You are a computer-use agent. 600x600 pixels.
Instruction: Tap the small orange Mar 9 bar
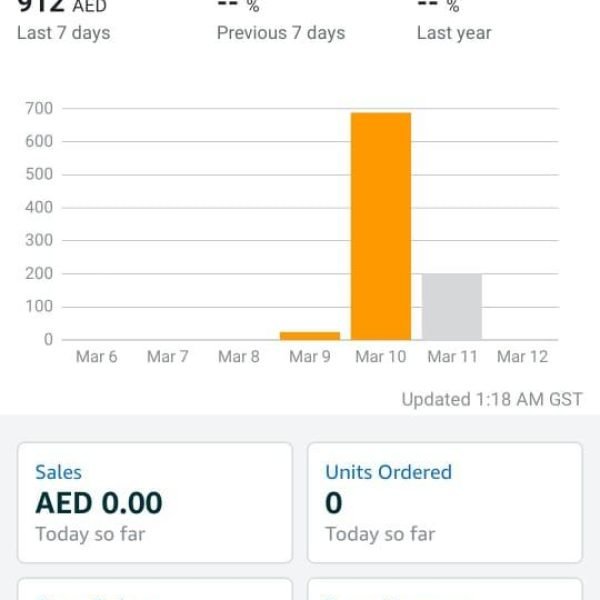tap(310, 335)
